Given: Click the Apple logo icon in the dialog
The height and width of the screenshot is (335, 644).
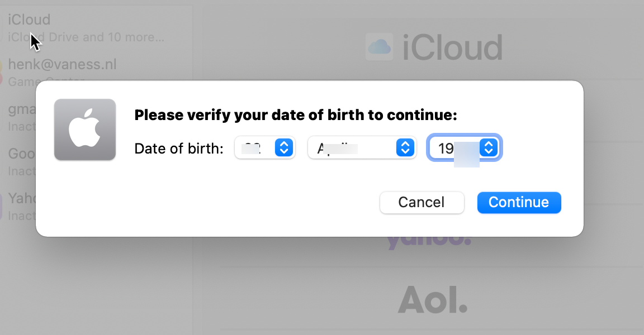Looking at the screenshot, I should 85,130.
